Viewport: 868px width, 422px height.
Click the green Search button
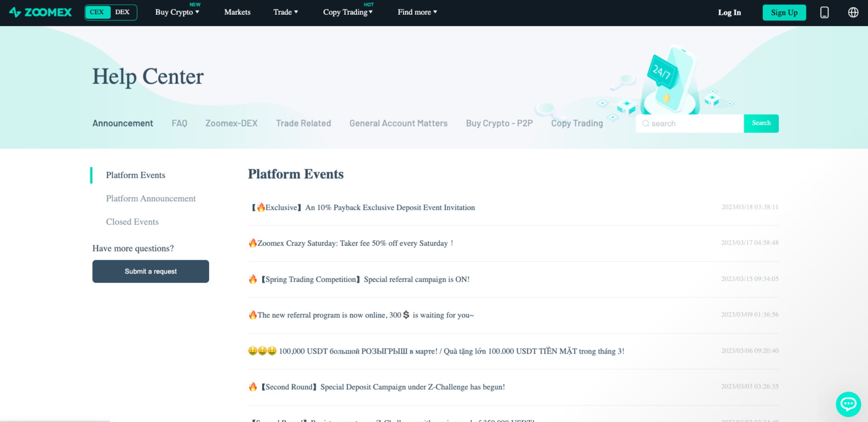[761, 123]
